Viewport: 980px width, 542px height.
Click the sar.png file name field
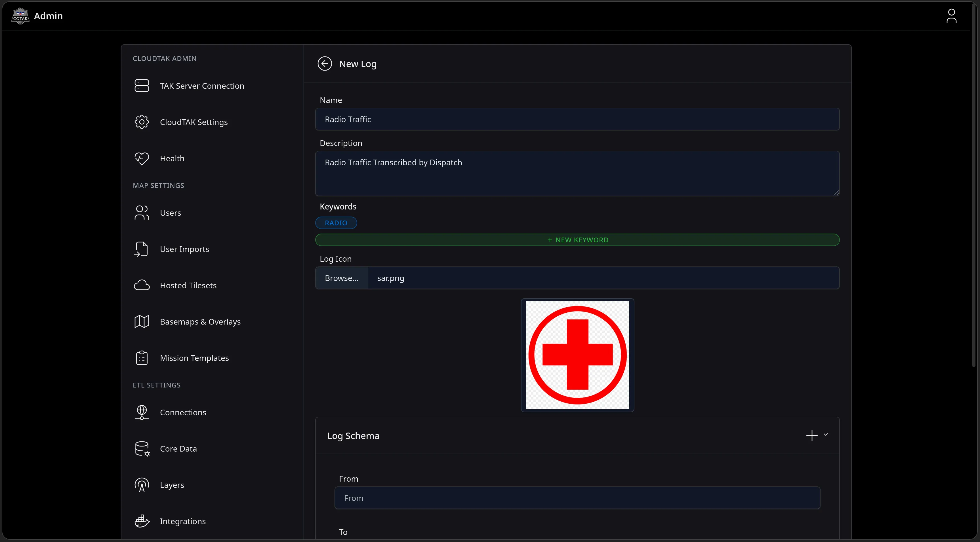click(603, 278)
